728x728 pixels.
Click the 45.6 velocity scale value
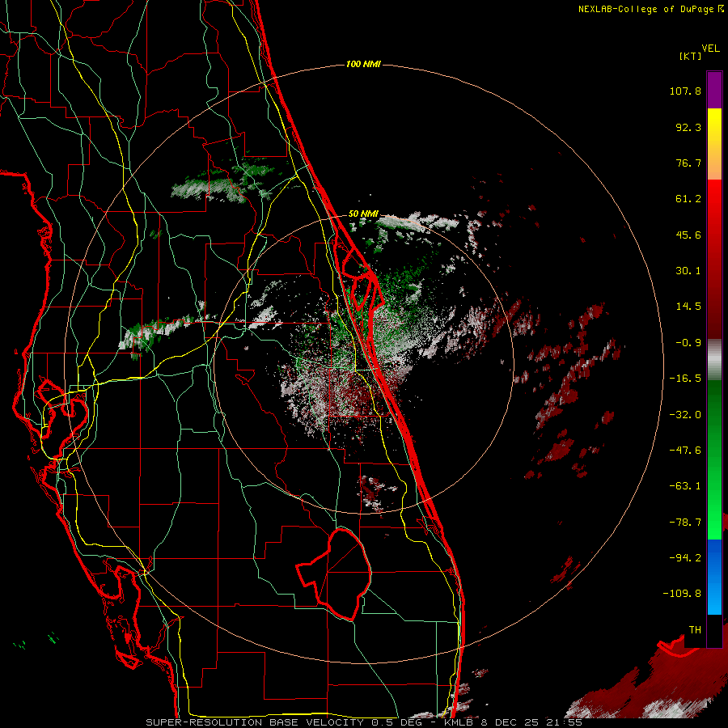point(688,235)
